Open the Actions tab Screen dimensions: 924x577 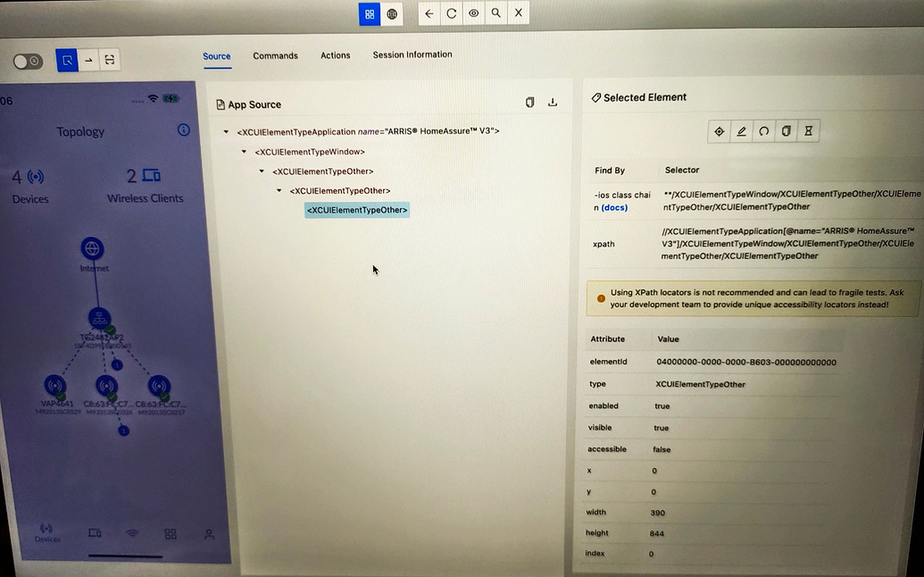pyautogui.click(x=336, y=55)
